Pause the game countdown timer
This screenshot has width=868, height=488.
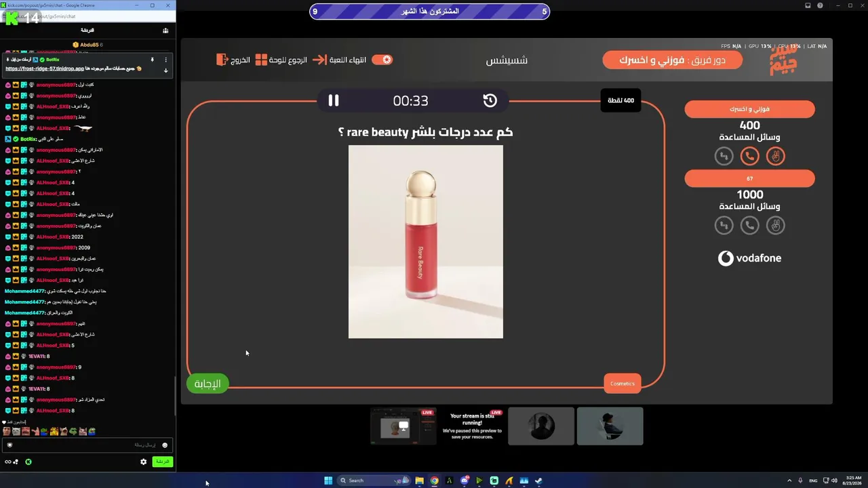(334, 100)
